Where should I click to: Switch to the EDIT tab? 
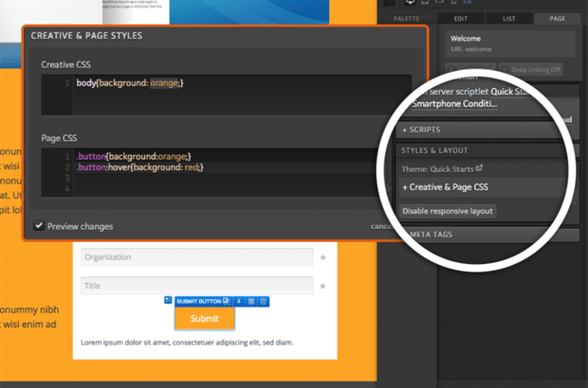coord(461,19)
